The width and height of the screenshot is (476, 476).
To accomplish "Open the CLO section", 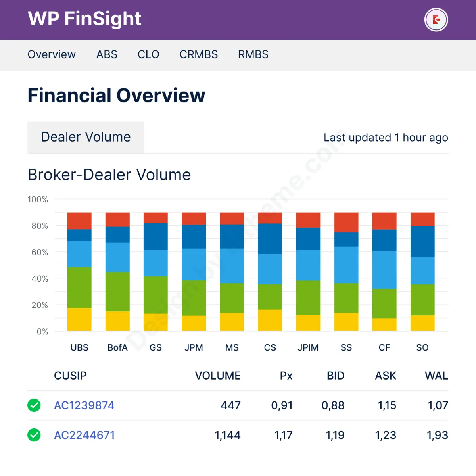I will coord(148,54).
